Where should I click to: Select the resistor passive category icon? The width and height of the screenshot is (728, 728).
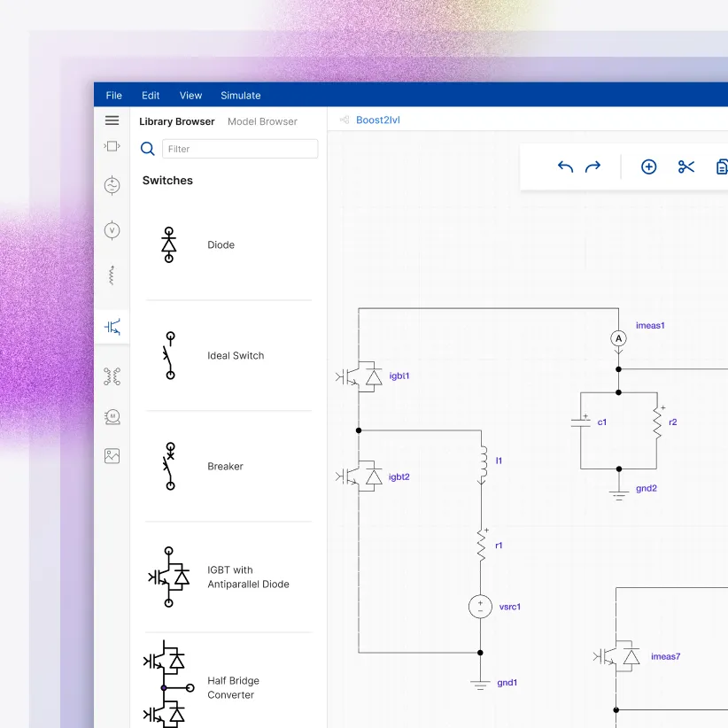[x=112, y=275]
